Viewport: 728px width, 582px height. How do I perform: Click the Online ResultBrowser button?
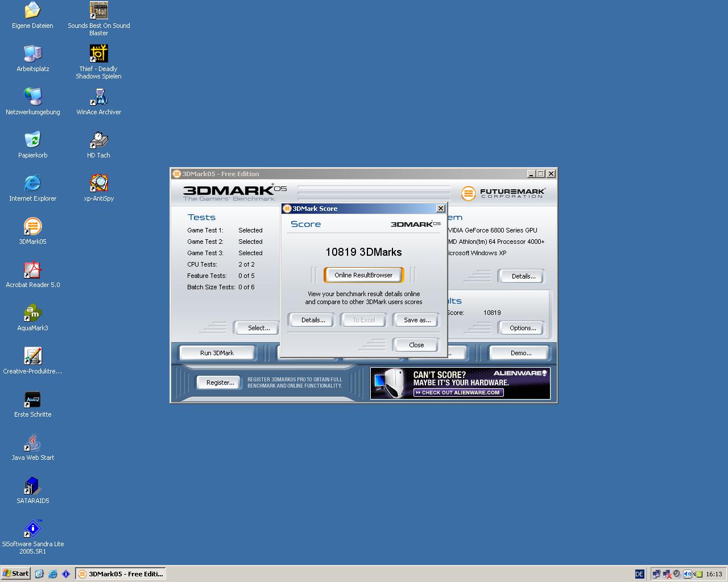click(x=363, y=275)
